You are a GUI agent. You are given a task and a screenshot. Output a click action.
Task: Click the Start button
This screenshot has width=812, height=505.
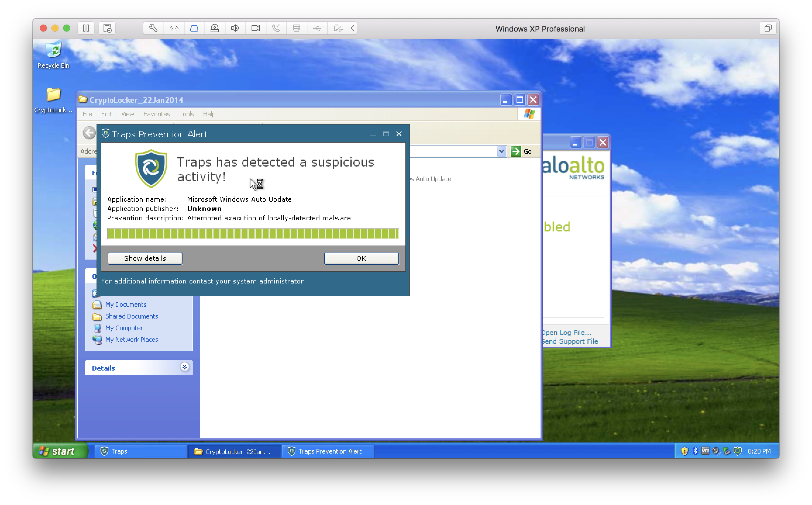[x=61, y=451]
